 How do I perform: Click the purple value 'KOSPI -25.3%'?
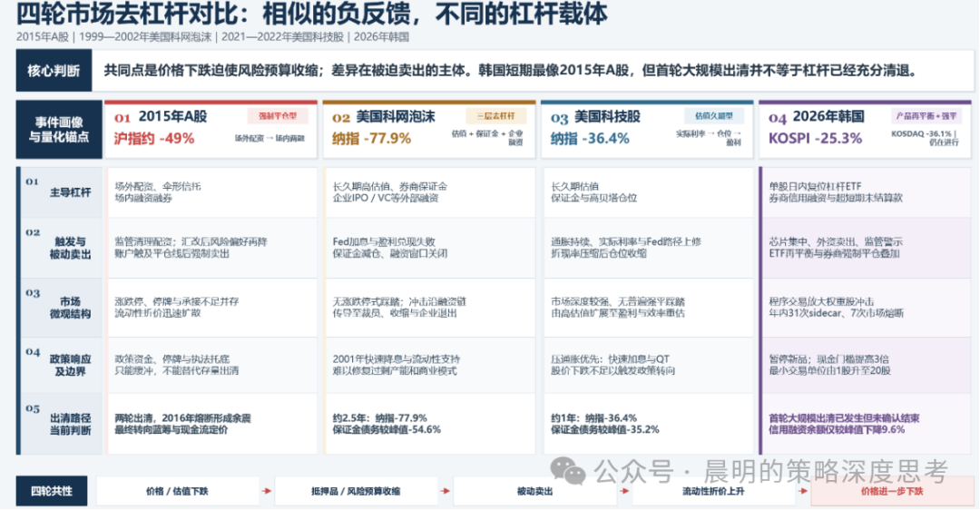point(815,138)
